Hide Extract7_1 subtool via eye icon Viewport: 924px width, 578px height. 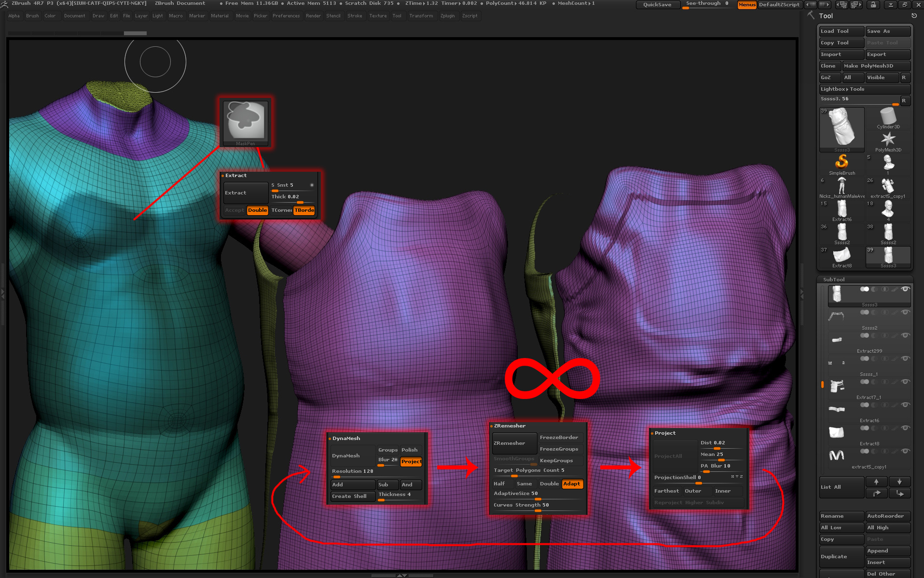pos(906,382)
